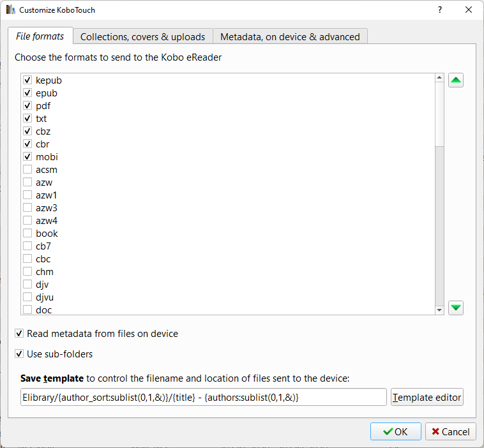484x448 pixels.
Task: Click the format list scrollbar thumb
Action: tap(439, 114)
